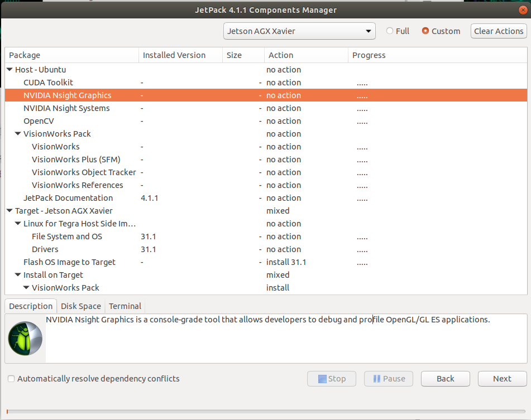
Task: Collapse the target VisionWorks Pack install group
Action: (x=26, y=288)
